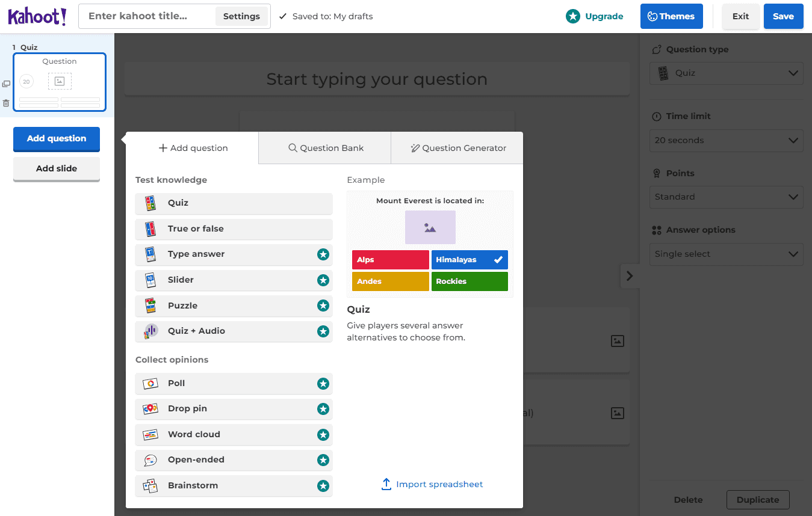Switch to the Question Generator tab
Screen dimensions: 812x516
457,148
